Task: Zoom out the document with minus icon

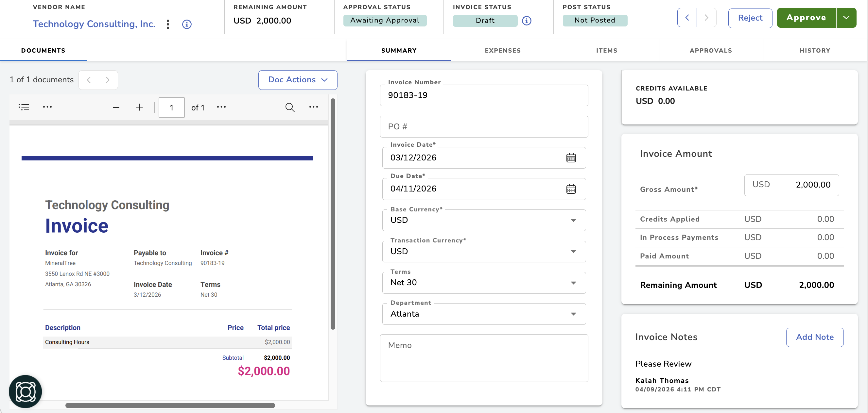Action: click(116, 107)
